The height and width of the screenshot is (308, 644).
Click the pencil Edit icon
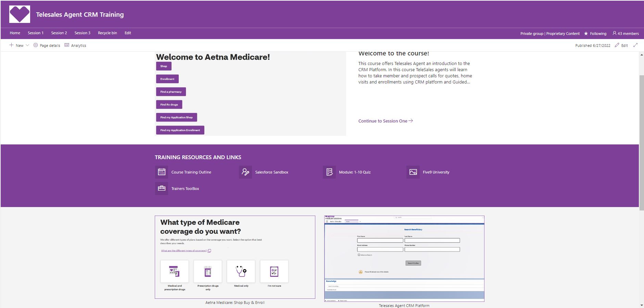617,45
